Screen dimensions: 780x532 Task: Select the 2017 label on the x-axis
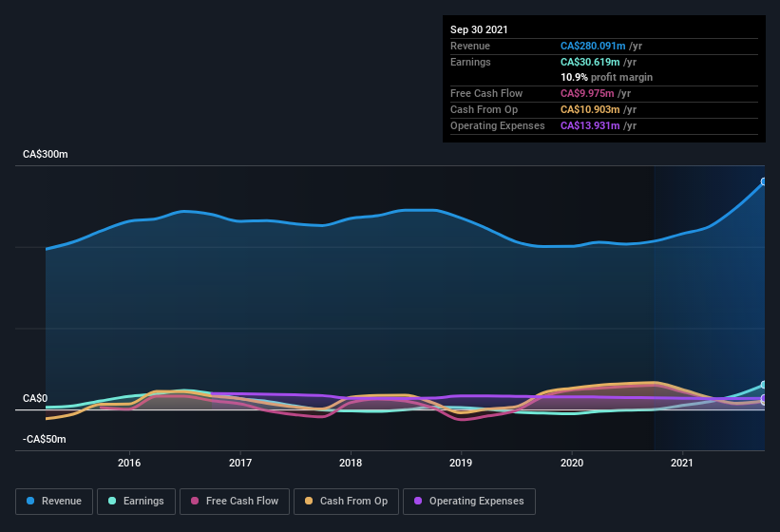(x=240, y=463)
